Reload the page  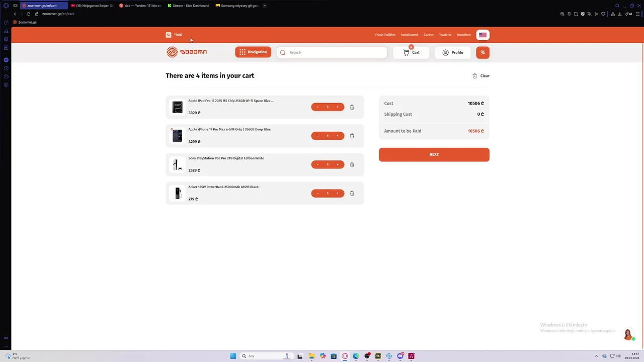click(x=28, y=14)
